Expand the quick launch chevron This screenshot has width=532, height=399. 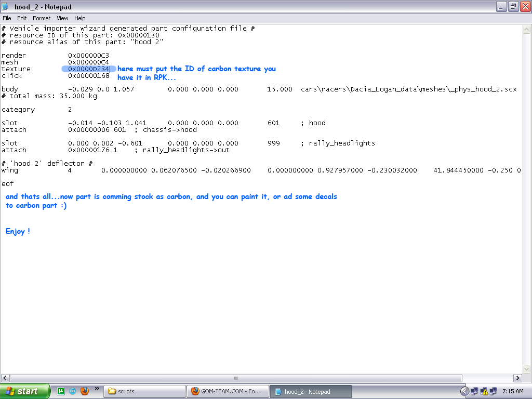click(97, 389)
